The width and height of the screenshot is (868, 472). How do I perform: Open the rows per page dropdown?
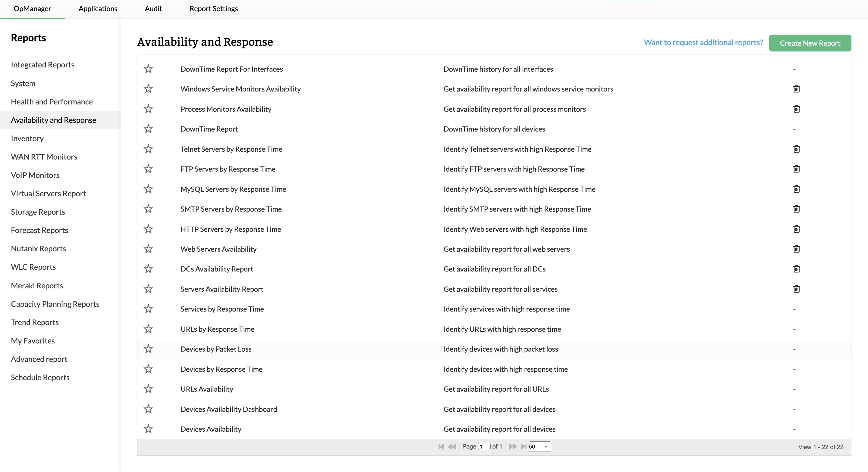click(539, 447)
